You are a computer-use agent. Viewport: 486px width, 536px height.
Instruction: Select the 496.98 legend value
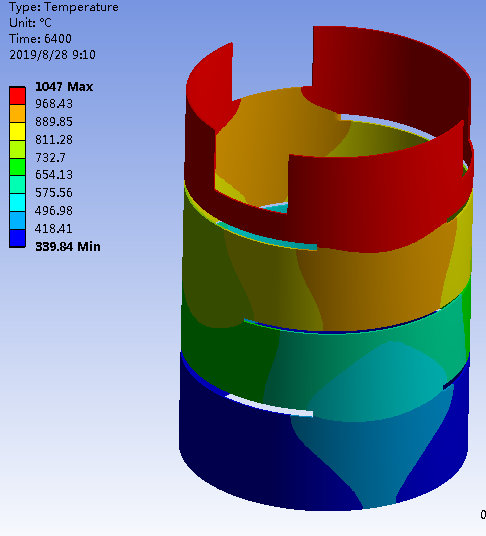(54, 211)
